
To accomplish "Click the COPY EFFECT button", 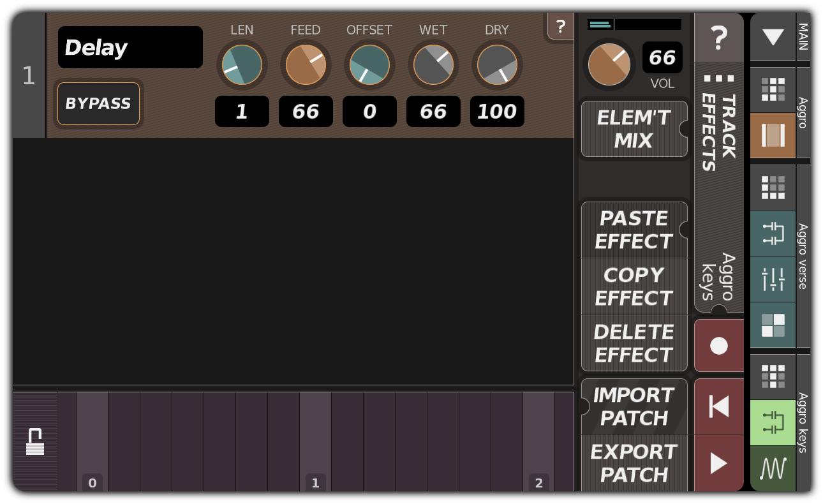I will [x=634, y=286].
